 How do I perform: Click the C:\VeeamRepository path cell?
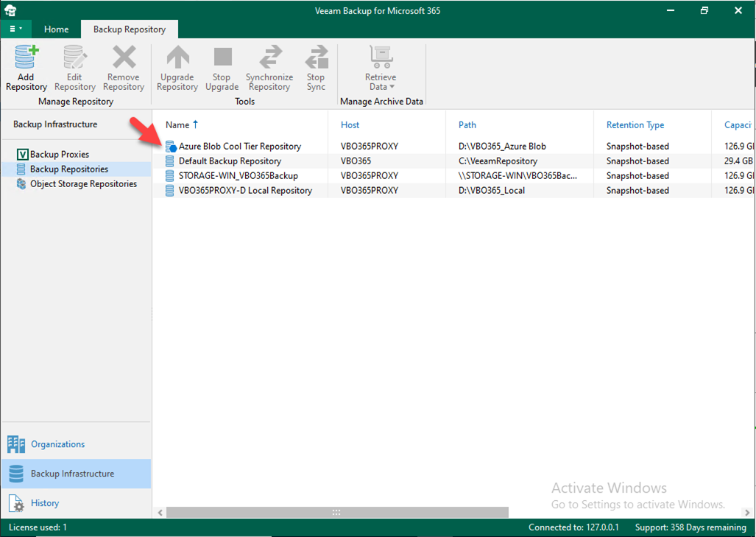[x=498, y=161]
